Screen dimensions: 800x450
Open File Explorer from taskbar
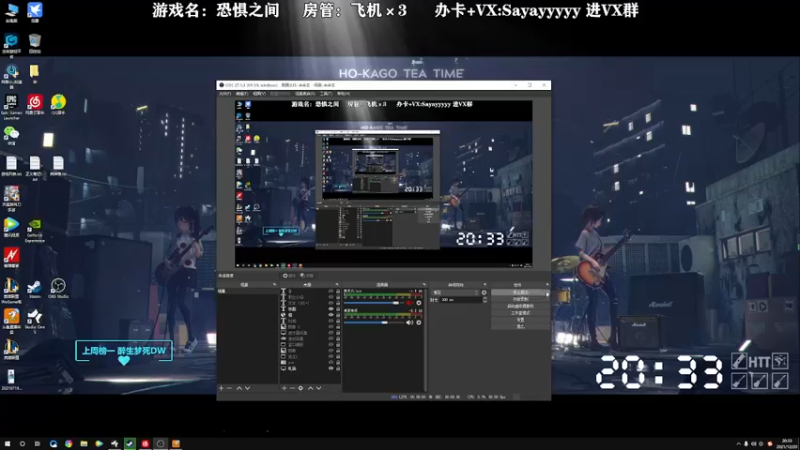point(84,443)
